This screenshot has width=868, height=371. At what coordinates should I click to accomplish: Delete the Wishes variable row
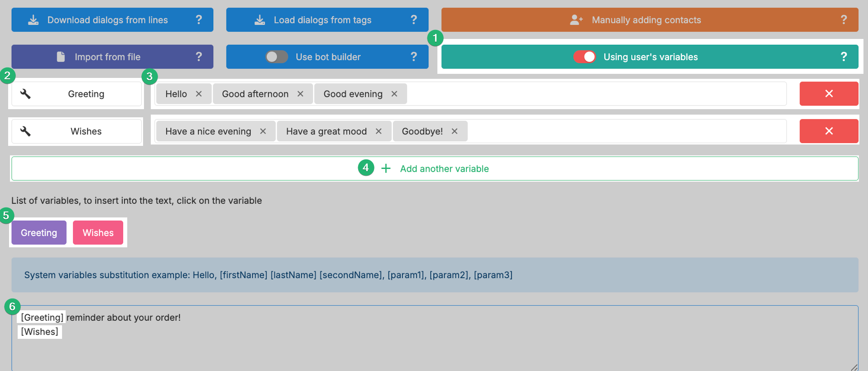click(x=828, y=131)
